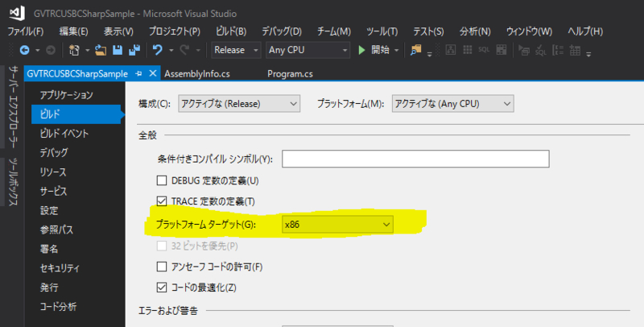Image resolution: width=644 pixels, height=327 pixels.
Task: Open the ウィンドウ(W) menu
Action: 529,31
